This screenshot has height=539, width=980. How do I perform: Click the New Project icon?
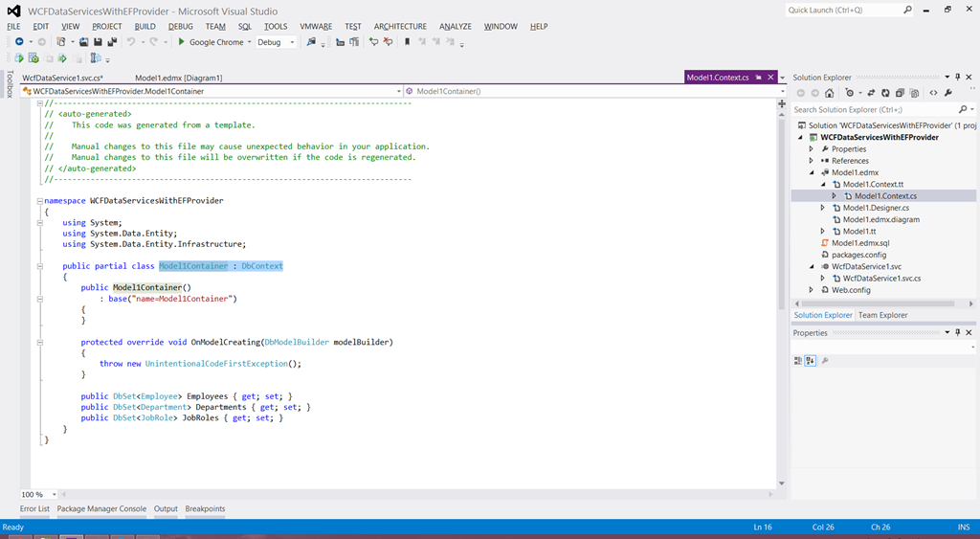60,42
